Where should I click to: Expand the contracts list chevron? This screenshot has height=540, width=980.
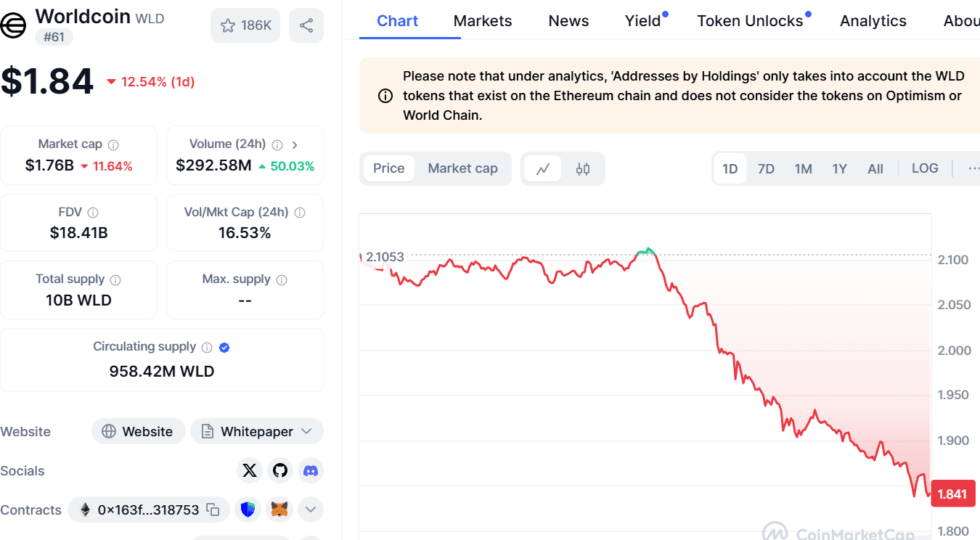(310, 509)
